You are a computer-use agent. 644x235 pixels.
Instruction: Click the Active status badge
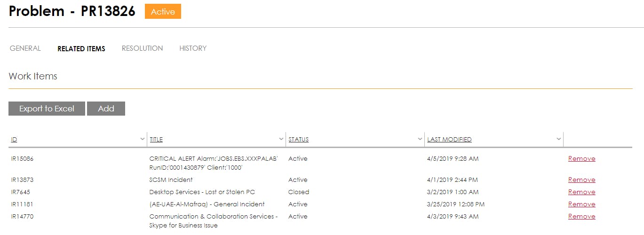(x=163, y=12)
